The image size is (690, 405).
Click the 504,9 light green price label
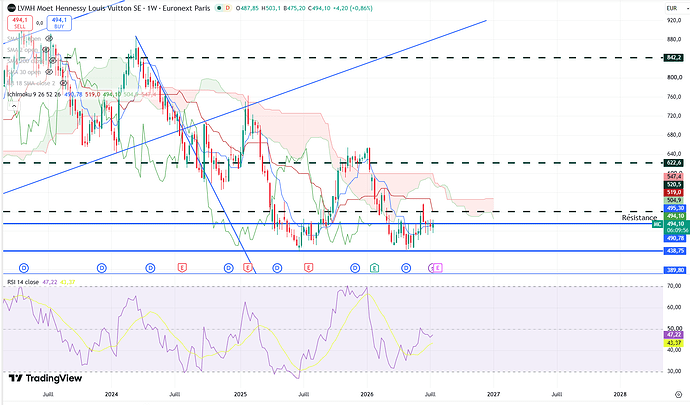(674, 200)
